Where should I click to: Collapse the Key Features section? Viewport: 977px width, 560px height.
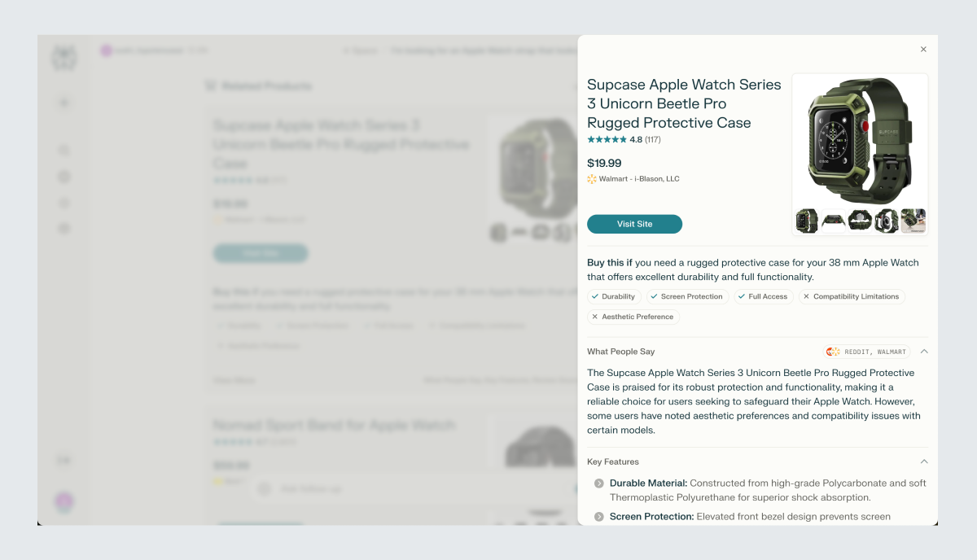(x=924, y=462)
